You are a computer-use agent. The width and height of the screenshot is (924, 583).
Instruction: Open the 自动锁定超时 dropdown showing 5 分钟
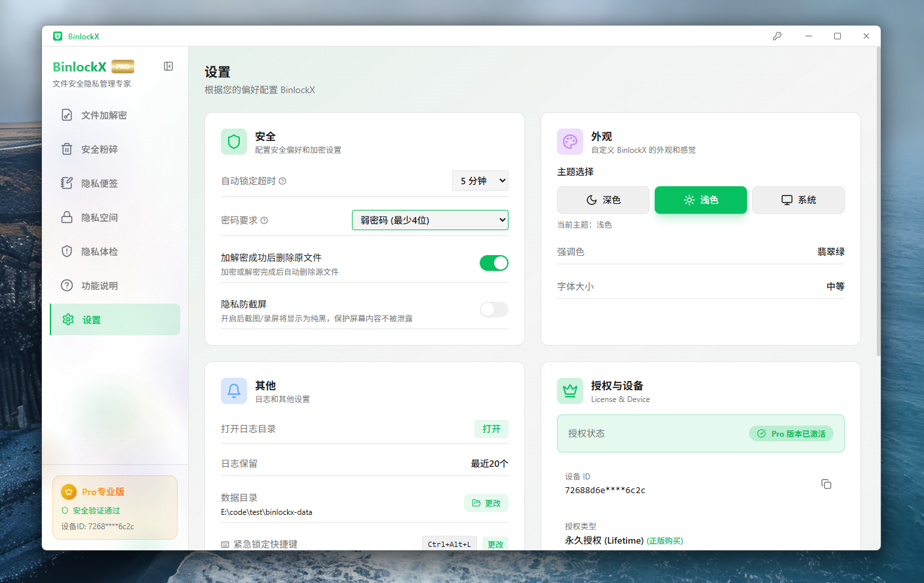pyautogui.click(x=480, y=181)
